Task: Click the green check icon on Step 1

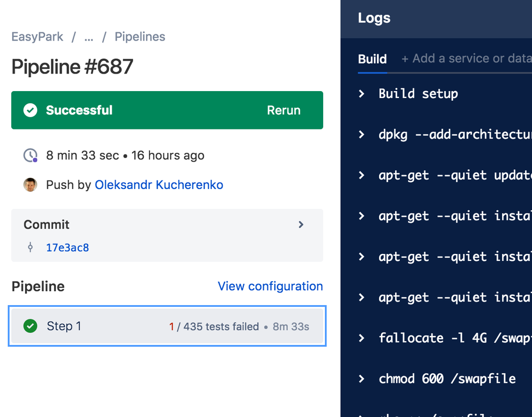Action: tap(30, 326)
